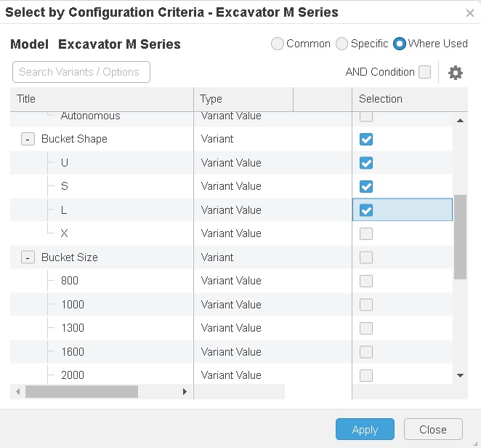This screenshot has height=448, width=481.
Task: Click the vertical scrollbar thumb
Action: point(460,236)
